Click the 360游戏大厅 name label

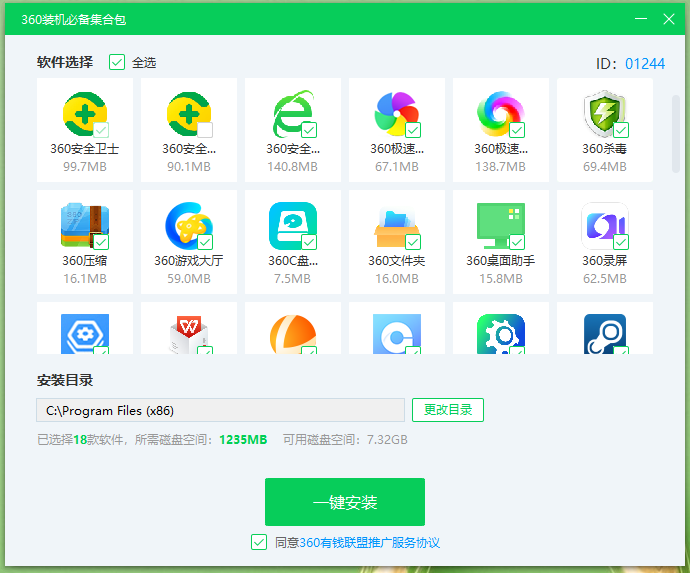[189, 261]
